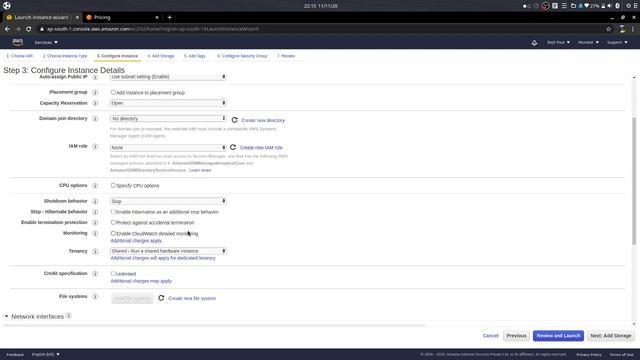Open English (US) language selector
Screen dimensions: 640x360
coord(46,354)
